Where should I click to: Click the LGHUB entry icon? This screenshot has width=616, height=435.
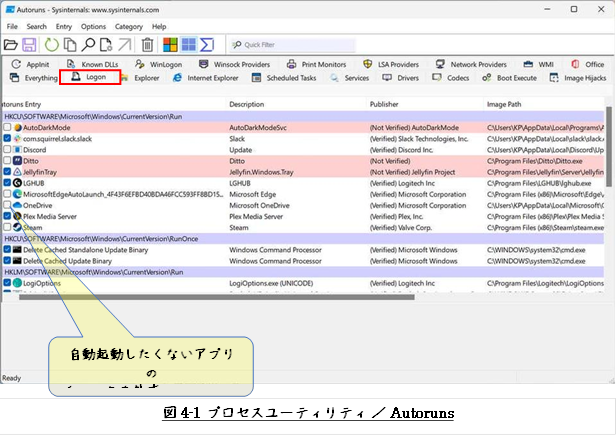(18, 183)
